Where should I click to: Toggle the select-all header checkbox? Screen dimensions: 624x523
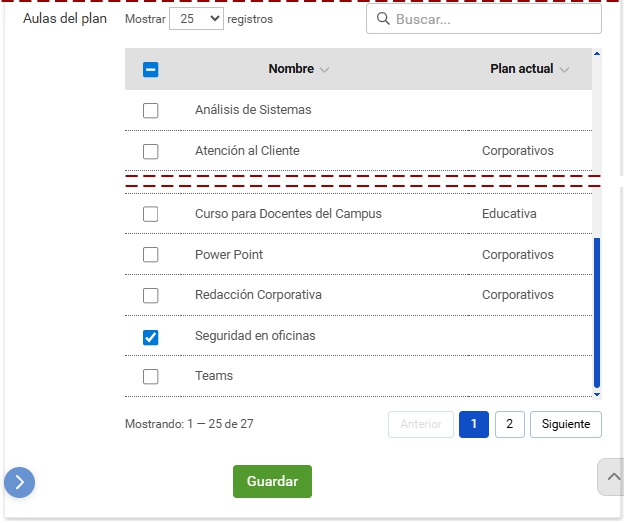click(x=151, y=70)
